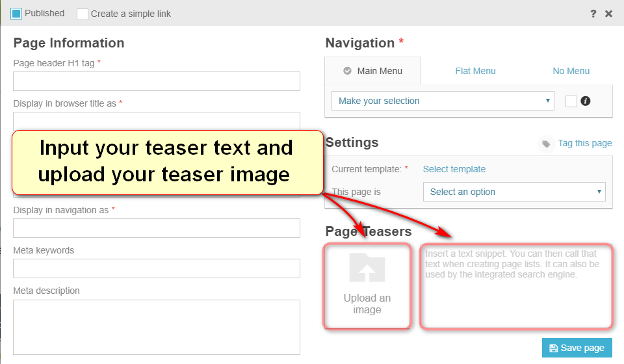Focus the Meta description text area
The width and height of the screenshot is (624, 364).
point(157,327)
